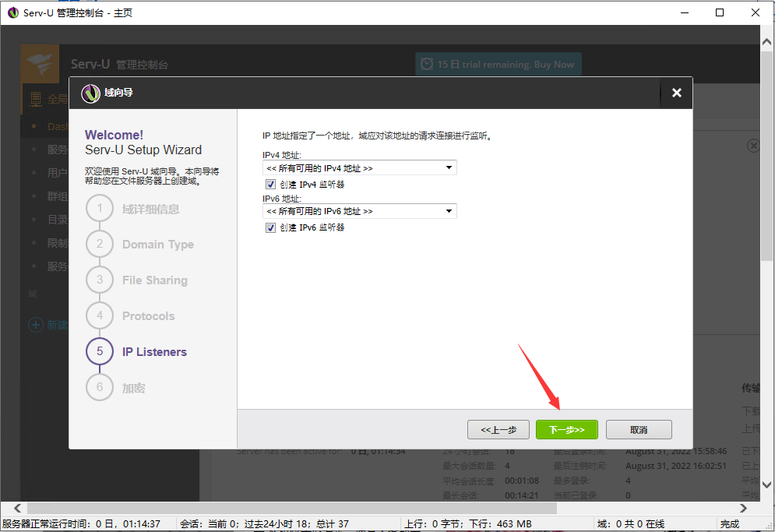
Task: Click the Serv-U logo in the wizard title bar
Action: pyautogui.click(x=90, y=93)
